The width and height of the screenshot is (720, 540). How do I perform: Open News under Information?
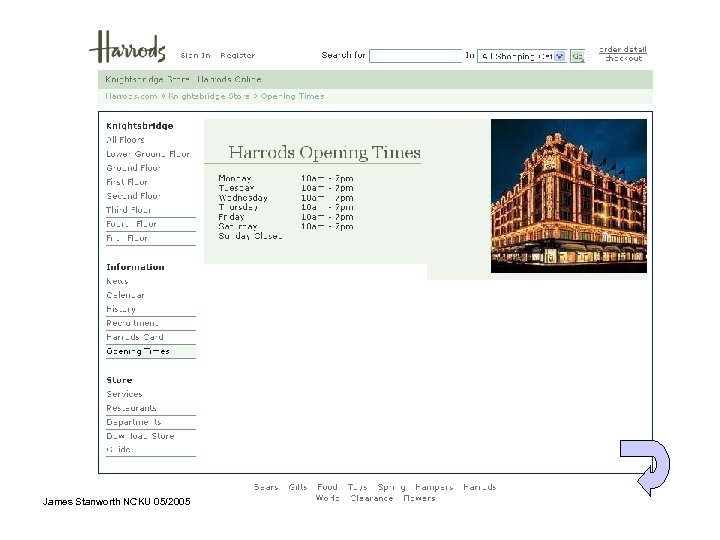117,281
